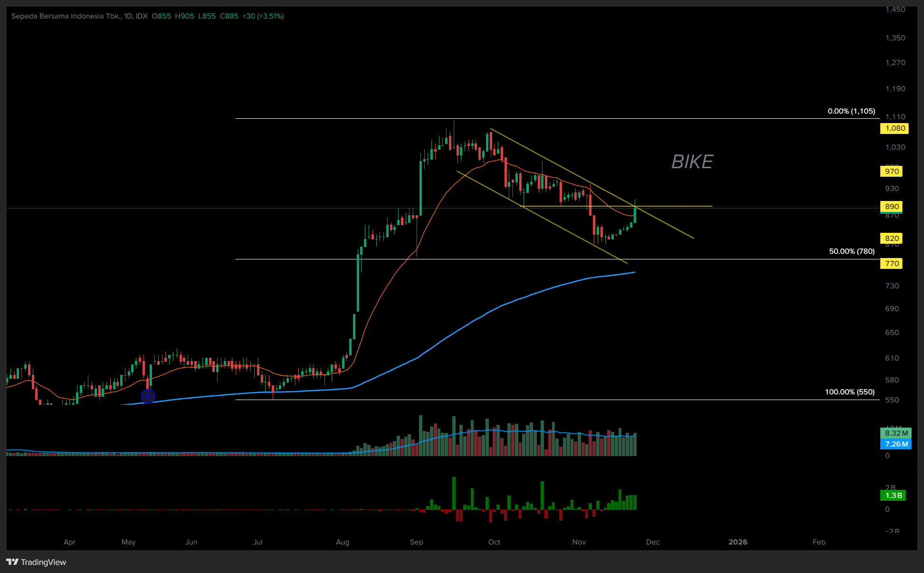Screen dimensions: 924x573
Task: Click the Dec label on time axis
Action: (653, 542)
